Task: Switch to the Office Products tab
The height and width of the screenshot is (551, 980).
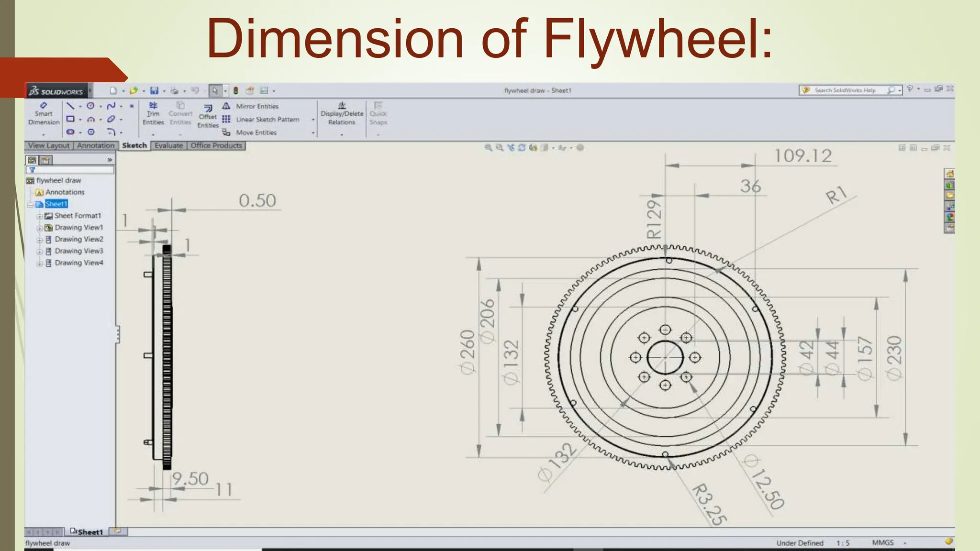Action: point(216,145)
